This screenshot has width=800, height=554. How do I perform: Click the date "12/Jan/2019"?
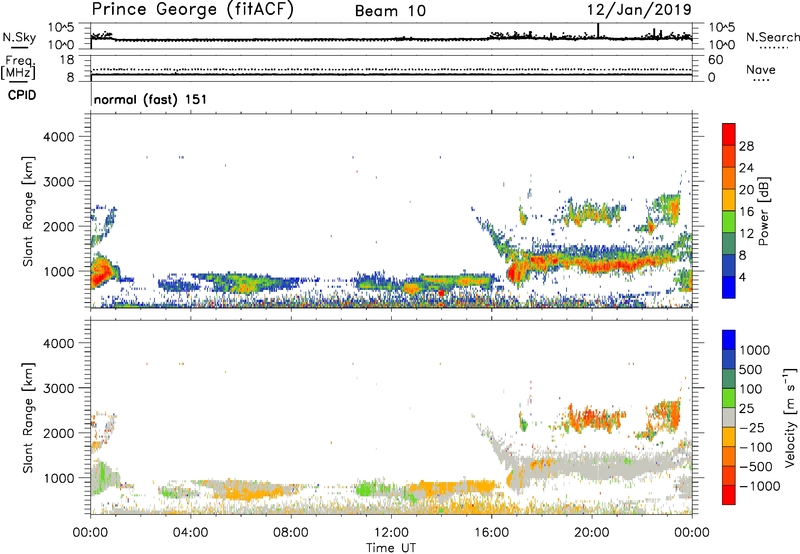pyautogui.click(x=639, y=10)
